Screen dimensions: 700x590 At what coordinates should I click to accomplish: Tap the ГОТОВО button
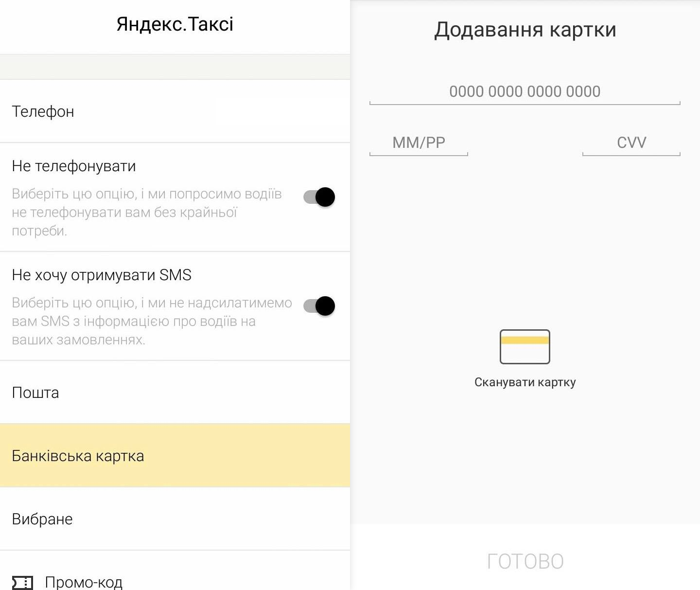pos(525,561)
